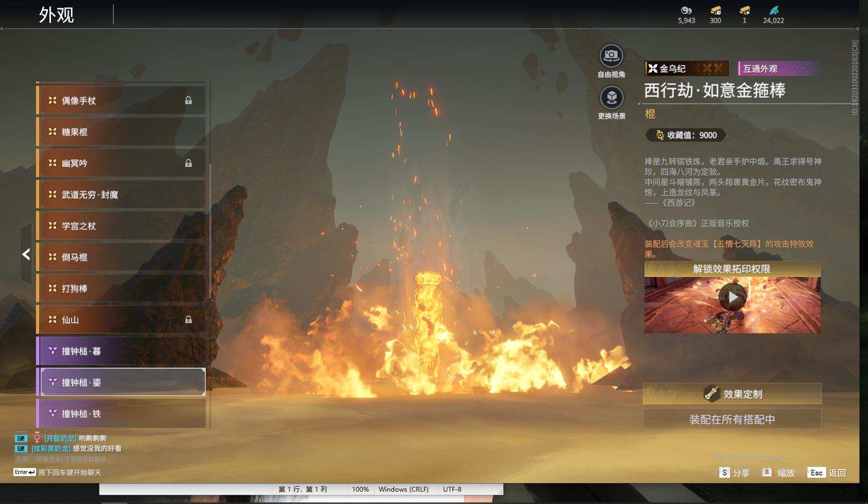The width and height of the screenshot is (868, 504).
Task: Click the 开智奶龙 player name in chat
Action: pos(60,438)
